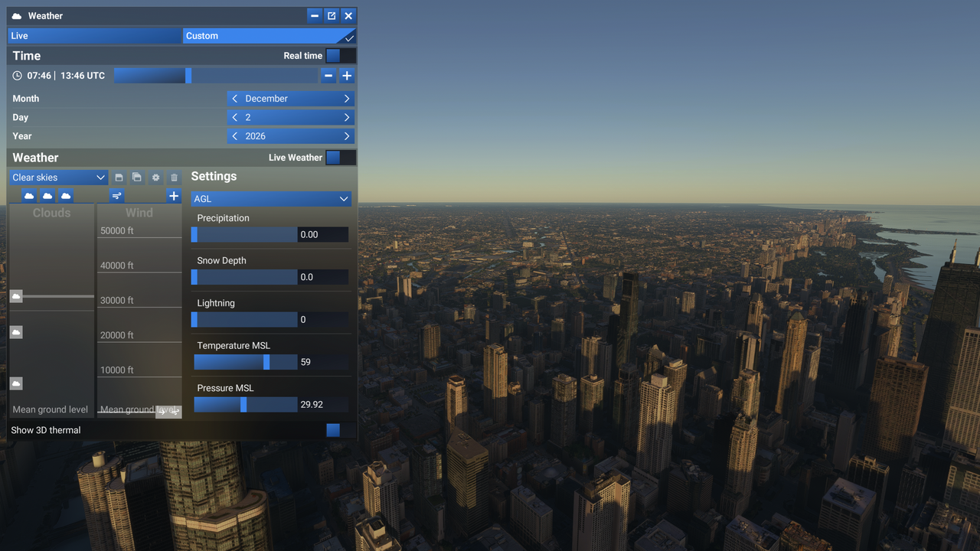Open the AGL altitude reference dropdown
Image resolution: width=980 pixels, height=551 pixels.
click(x=271, y=199)
